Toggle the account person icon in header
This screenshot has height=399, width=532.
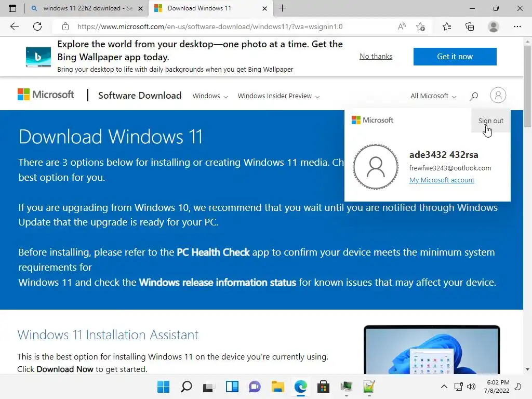pos(498,95)
